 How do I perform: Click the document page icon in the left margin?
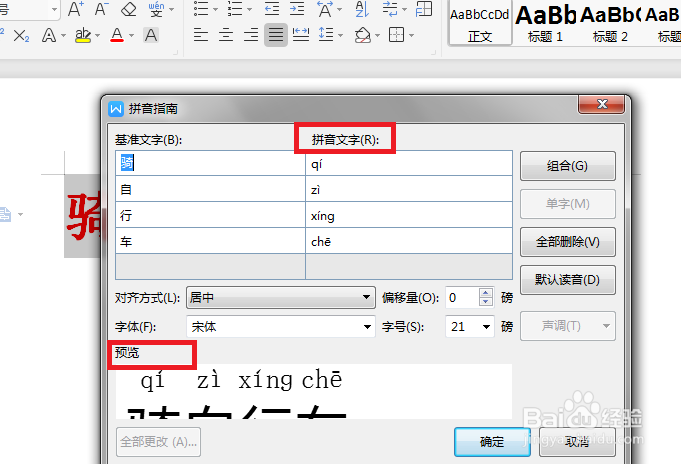[5, 214]
